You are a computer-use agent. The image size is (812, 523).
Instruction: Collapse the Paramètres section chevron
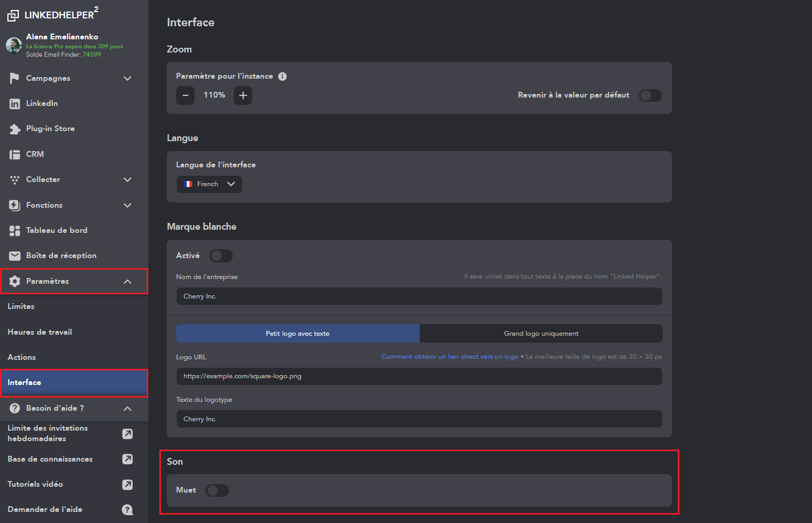tap(127, 282)
